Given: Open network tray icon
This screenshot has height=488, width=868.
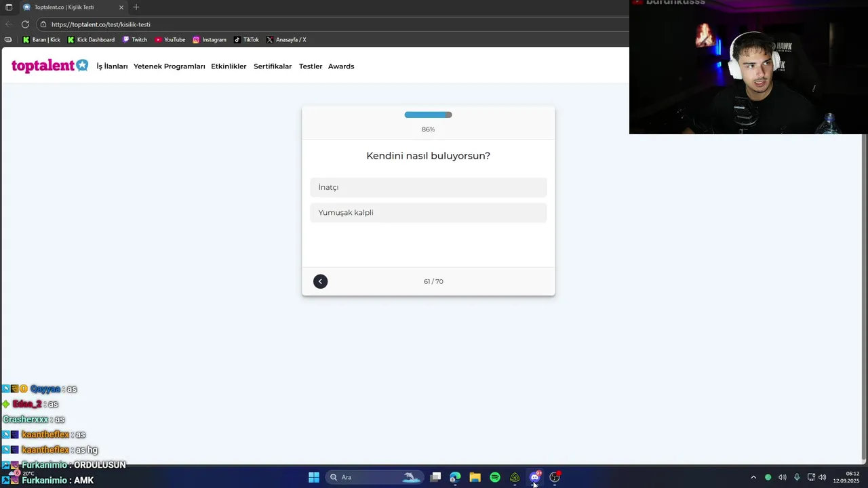Looking at the screenshot, I should [811, 477].
